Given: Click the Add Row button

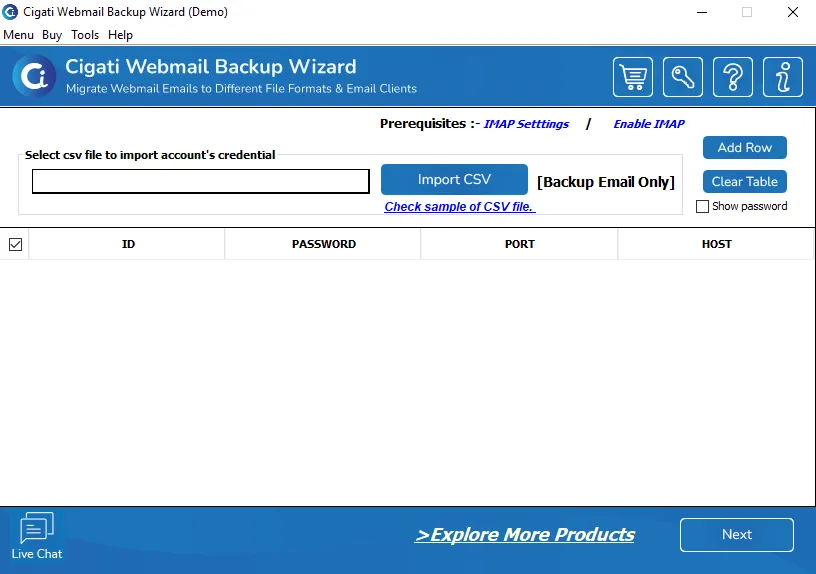Looking at the screenshot, I should pos(745,148).
